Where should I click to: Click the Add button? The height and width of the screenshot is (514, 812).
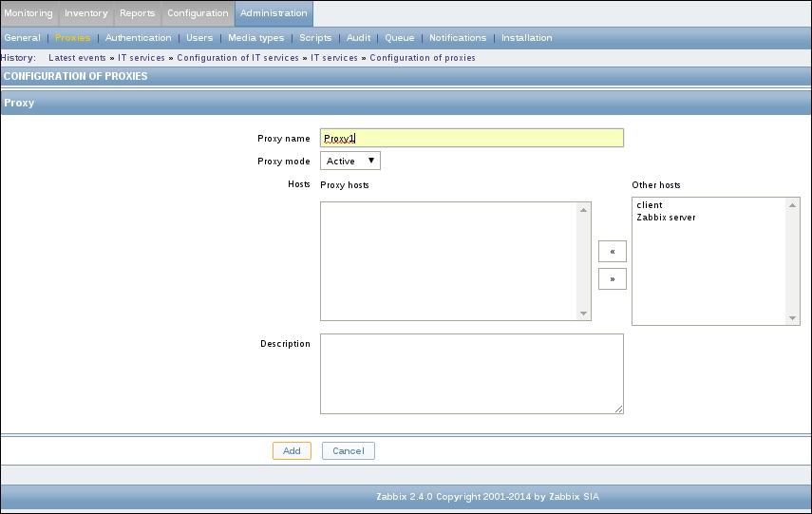pos(292,451)
